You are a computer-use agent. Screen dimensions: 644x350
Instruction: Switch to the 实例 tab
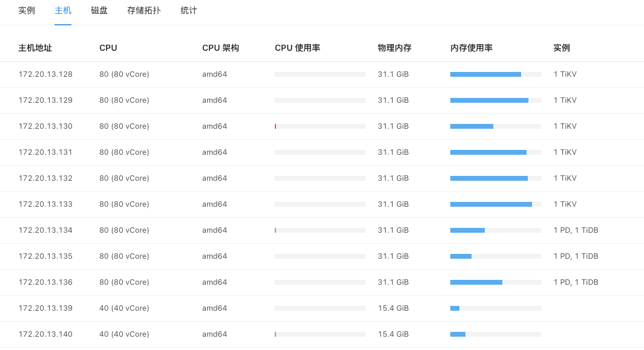27,11
